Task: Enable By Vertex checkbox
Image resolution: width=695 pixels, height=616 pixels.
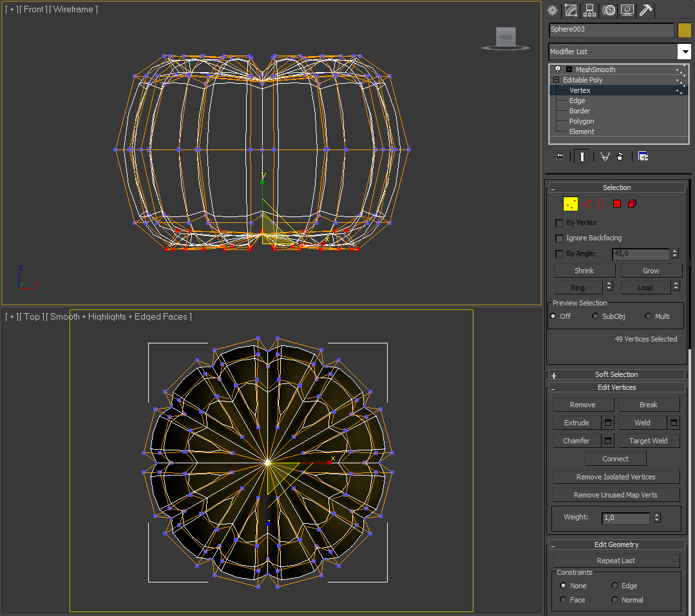Action: coord(559,223)
